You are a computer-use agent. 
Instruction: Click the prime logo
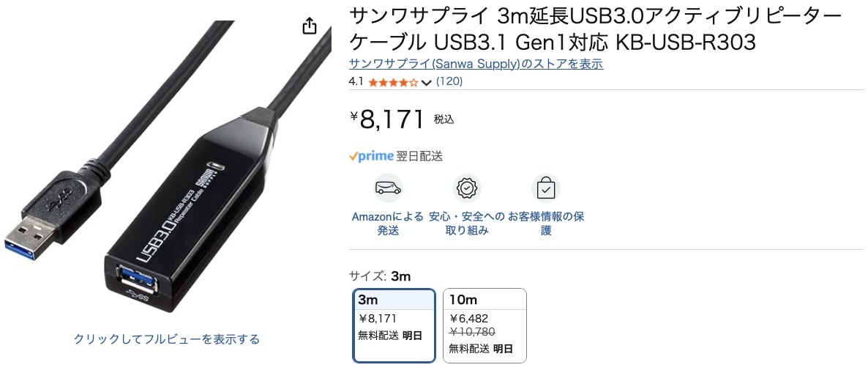371,156
